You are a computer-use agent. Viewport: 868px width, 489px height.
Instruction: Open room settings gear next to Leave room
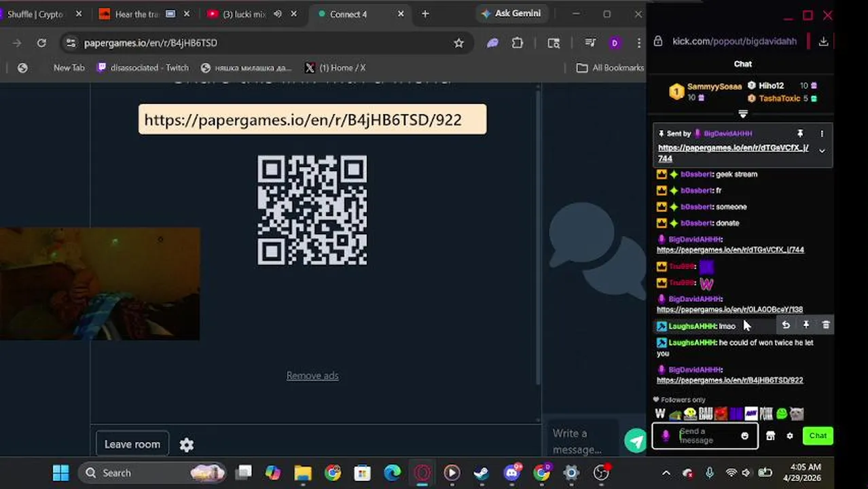[187, 445]
